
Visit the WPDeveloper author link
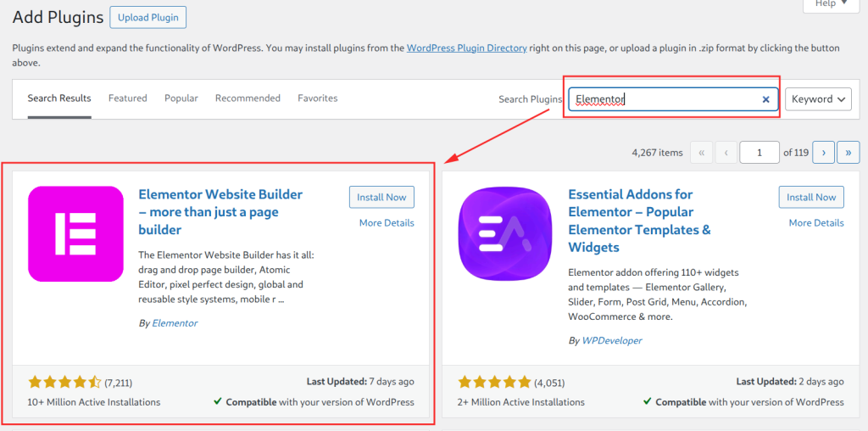[612, 341]
